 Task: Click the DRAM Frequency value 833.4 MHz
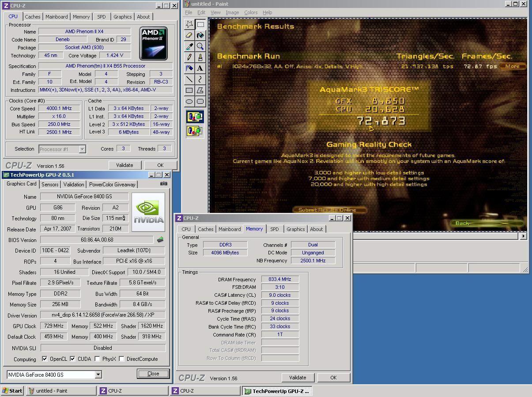pyautogui.click(x=280, y=280)
